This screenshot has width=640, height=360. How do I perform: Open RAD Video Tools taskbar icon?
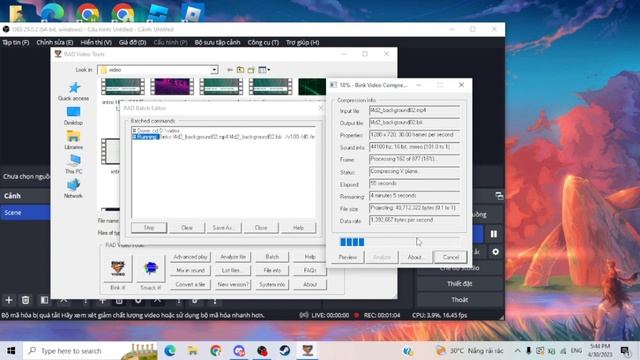pyautogui.click(x=308, y=351)
